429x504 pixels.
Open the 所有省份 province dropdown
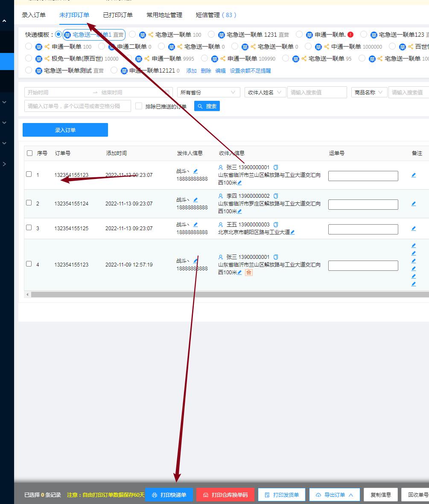point(208,92)
